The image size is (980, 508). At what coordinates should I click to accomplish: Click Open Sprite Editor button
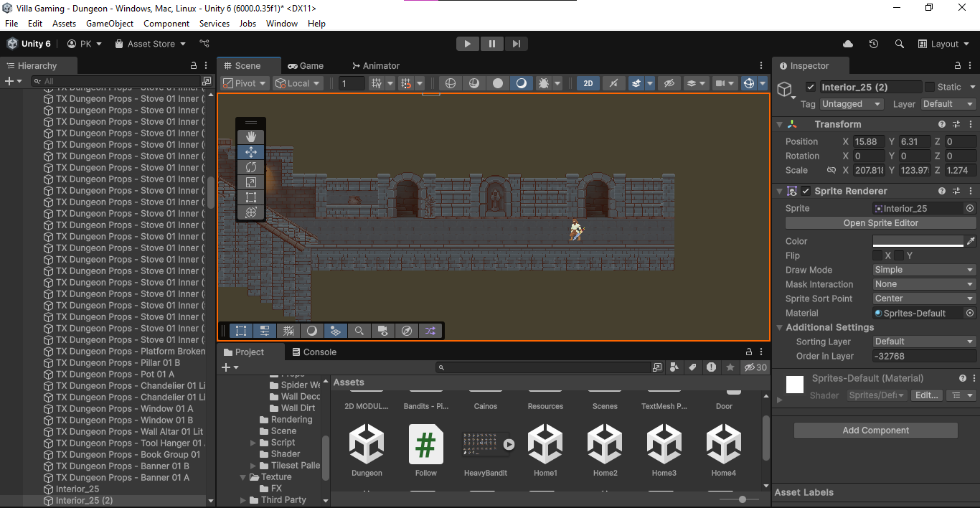(x=881, y=223)
